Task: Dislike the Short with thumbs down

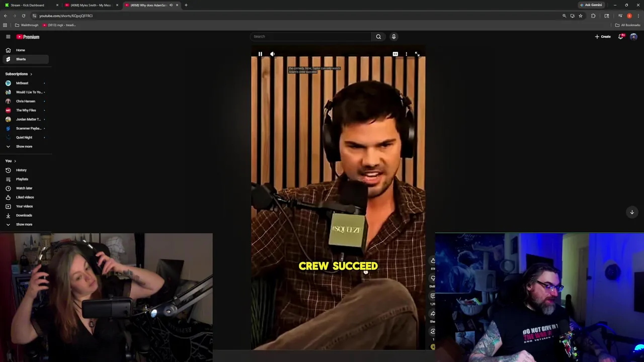Action: (433, 278)
